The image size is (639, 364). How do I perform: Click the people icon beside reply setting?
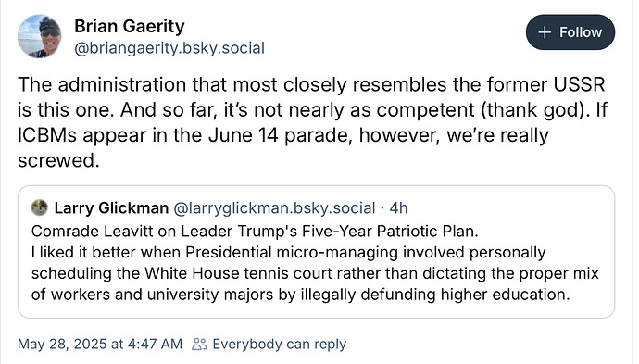tap(200, 344)
